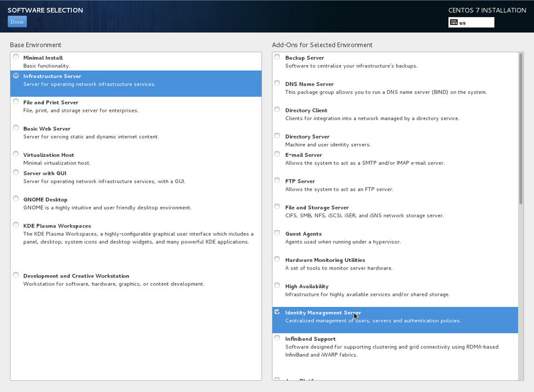Click the keyboard layout icon
The height and width of the screenshot is (392, 534).
pos(454,23)
